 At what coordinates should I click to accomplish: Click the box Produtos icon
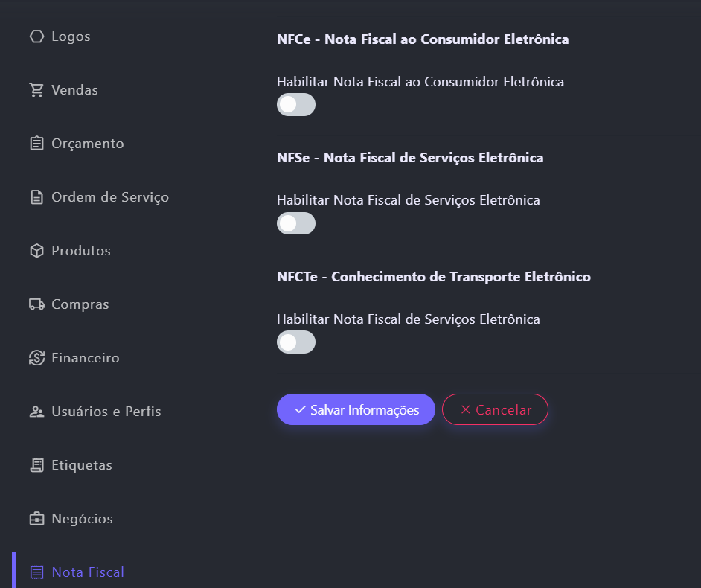click(36, 251)
